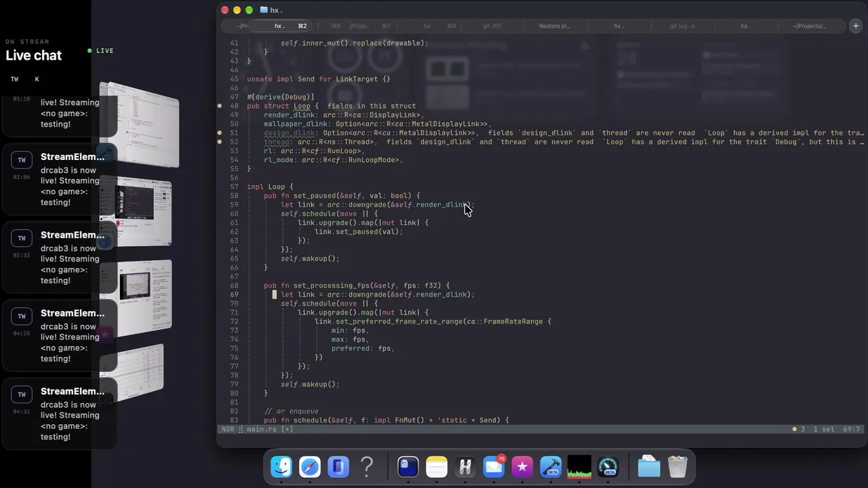This screenshot has height=488, width=868.
Task: Click NOR mode indicator in status bar
Action: coord(227,429)
